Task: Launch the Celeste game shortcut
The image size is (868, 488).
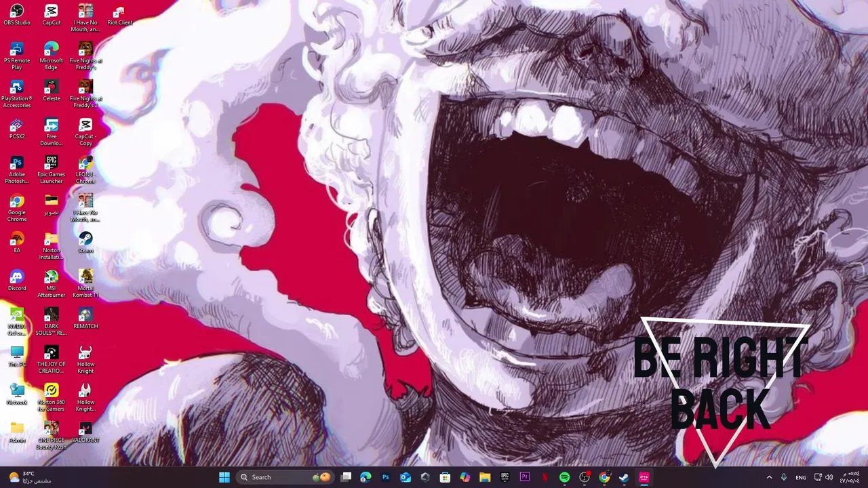Action: (52, 91)
